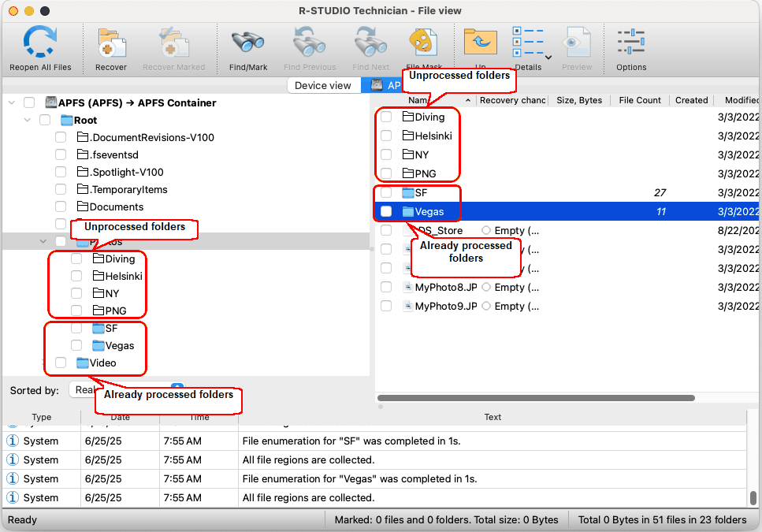Click the Total 0 Bytes status text
762x532 pixels.
tap(662, 520)
